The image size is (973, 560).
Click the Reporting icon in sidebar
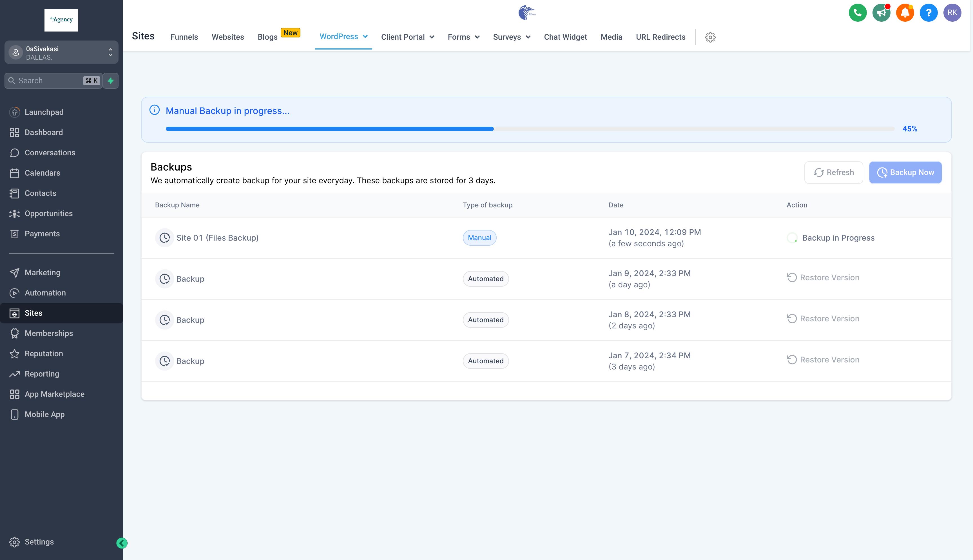[x=15, y=373]
